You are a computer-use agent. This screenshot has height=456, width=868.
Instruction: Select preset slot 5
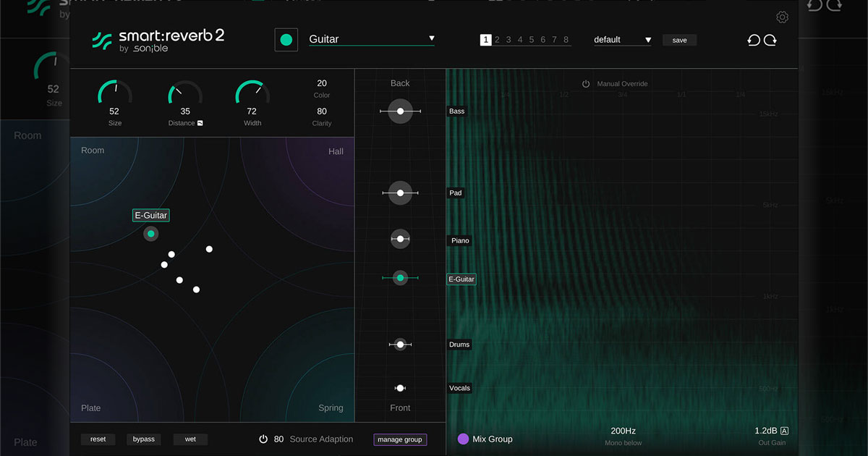pyautogui.click(x=532, y=40)
